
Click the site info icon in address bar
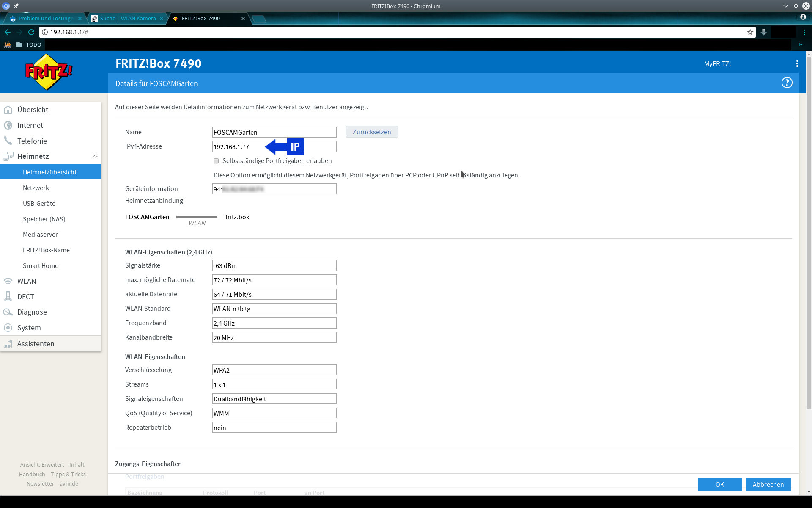45,32
